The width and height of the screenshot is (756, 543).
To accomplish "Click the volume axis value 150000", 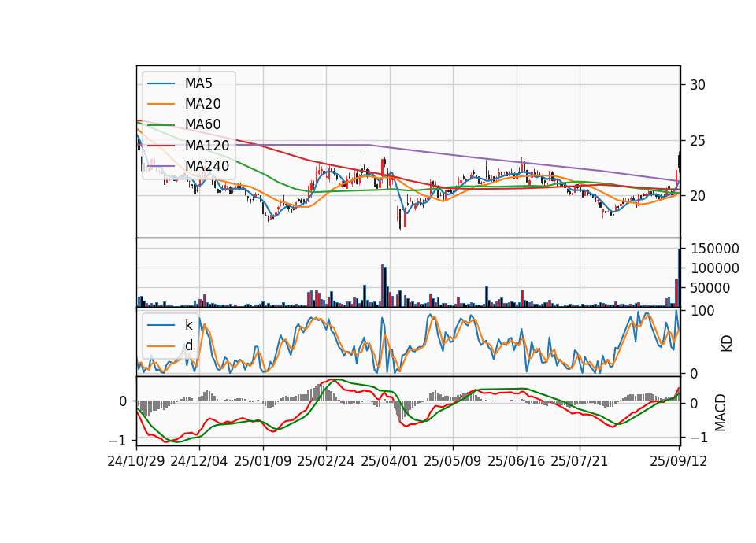I will (x=715, y=249).
